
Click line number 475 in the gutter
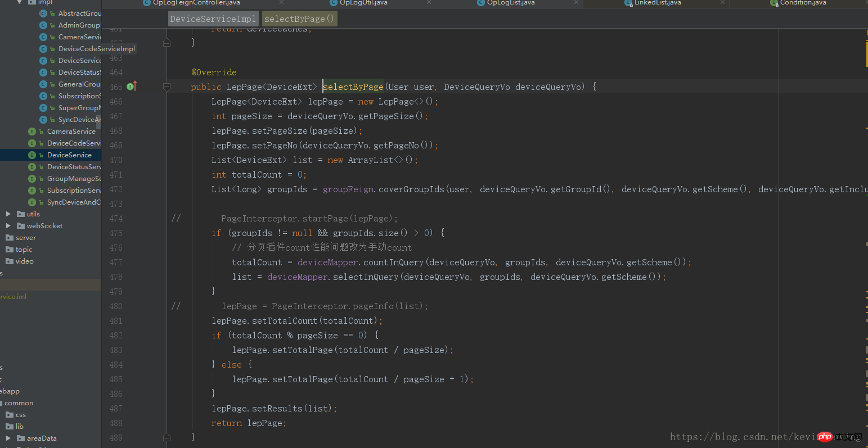coord(116,233)
